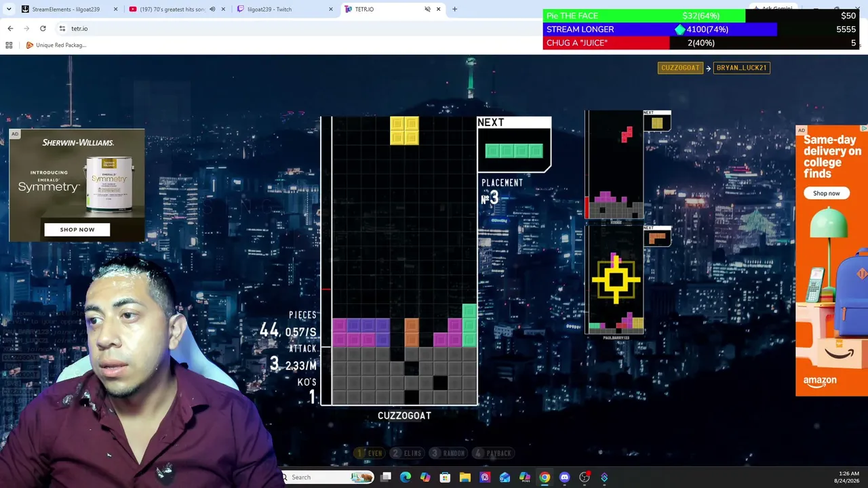
Task: Unmute the TETR.IO tab audio
Action: click(427, 9)
